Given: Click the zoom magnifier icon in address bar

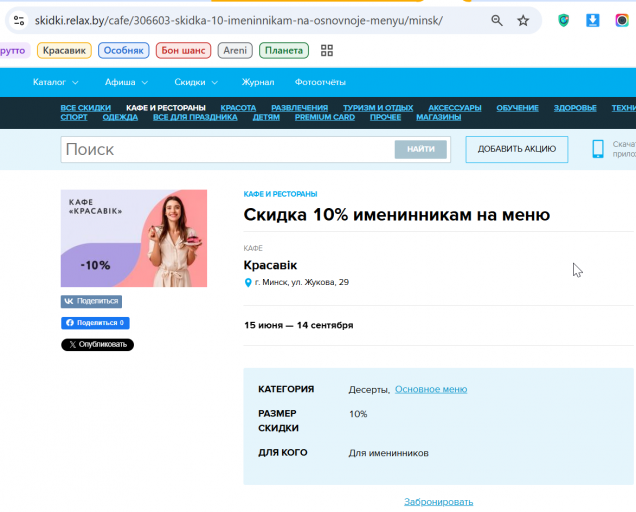Looking at the screenshot, I should [x=497, y=20].
